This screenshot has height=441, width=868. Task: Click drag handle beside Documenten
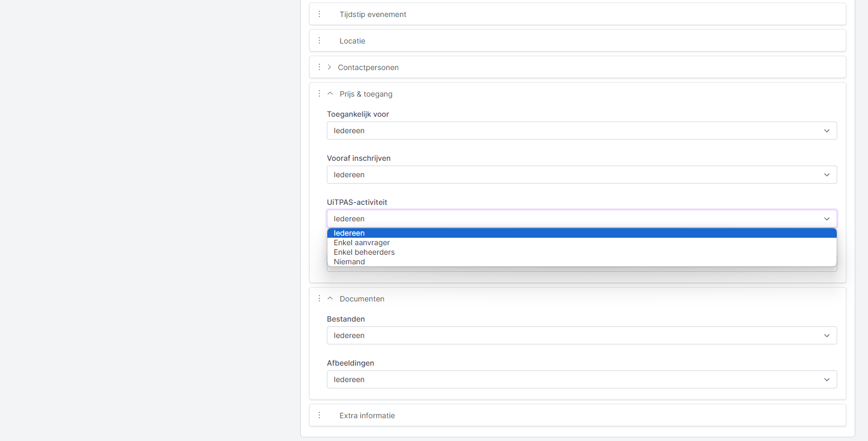coord(319,299)
